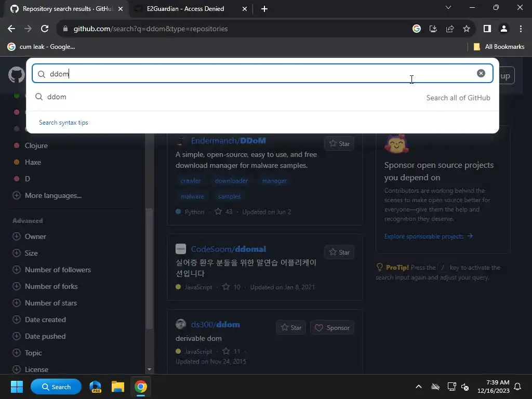Click sidebar scrollbar down arrow

tap(149, 369)
